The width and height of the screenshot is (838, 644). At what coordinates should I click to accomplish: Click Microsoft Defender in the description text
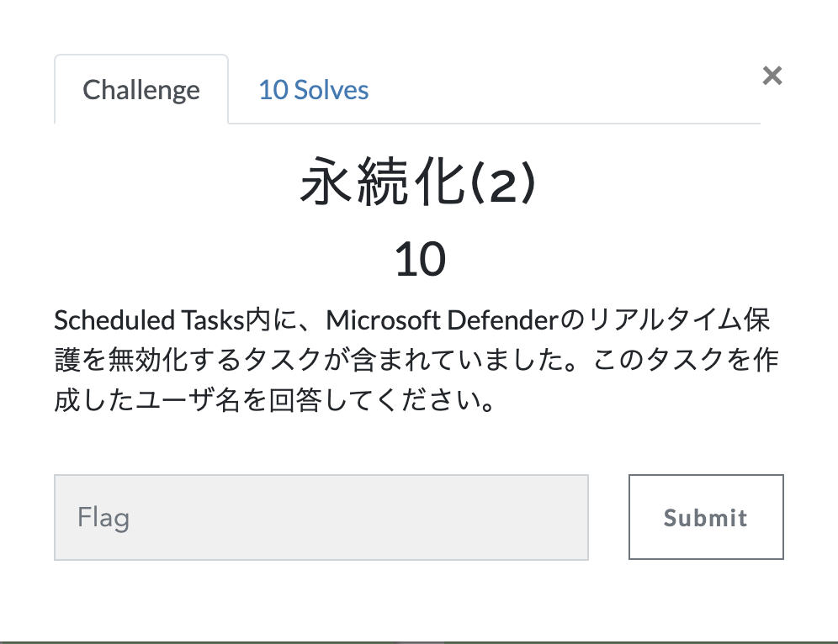click(442, 320)
